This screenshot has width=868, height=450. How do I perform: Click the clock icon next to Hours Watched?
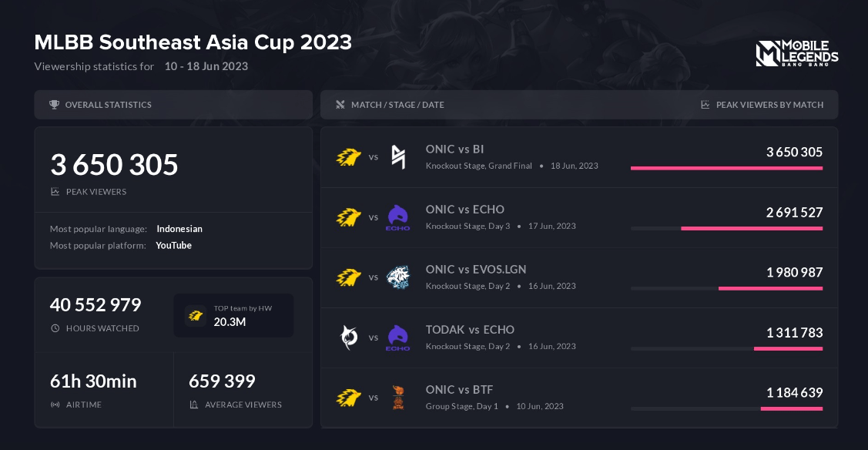point(55,328)
